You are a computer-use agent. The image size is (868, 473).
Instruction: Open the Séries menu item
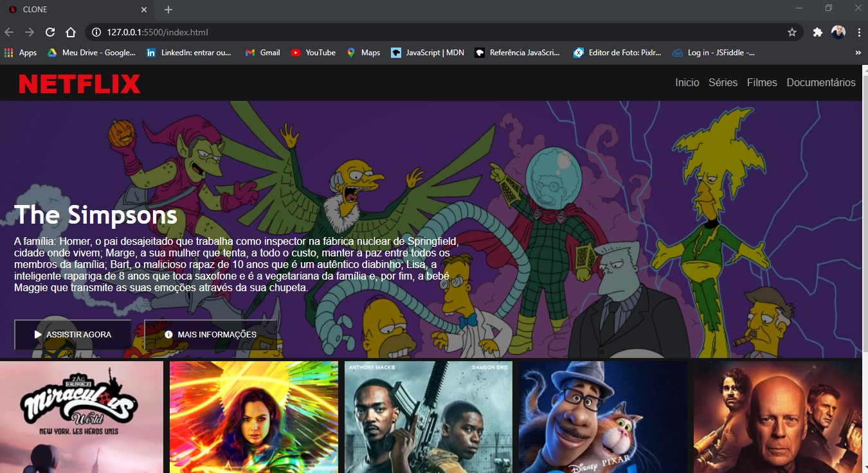723,82
